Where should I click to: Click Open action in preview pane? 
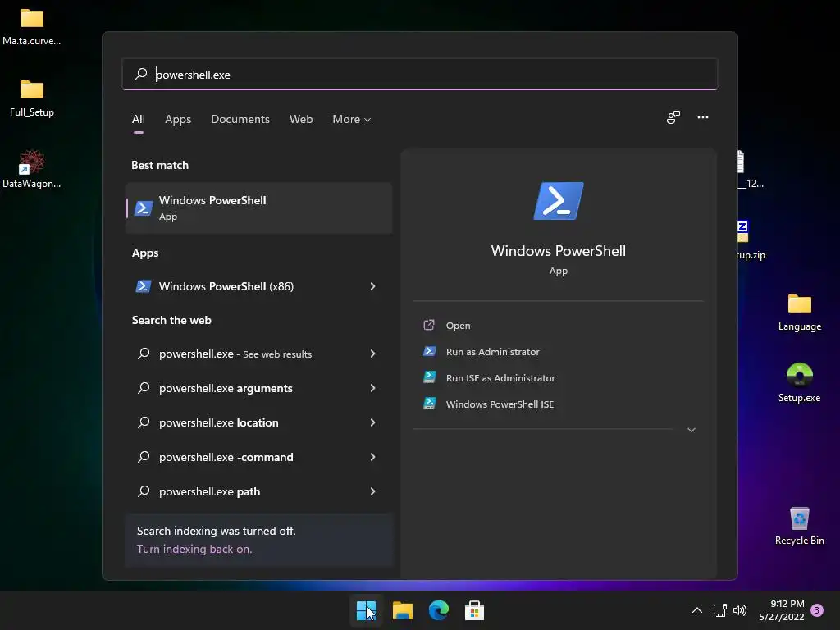click(458, 325)
